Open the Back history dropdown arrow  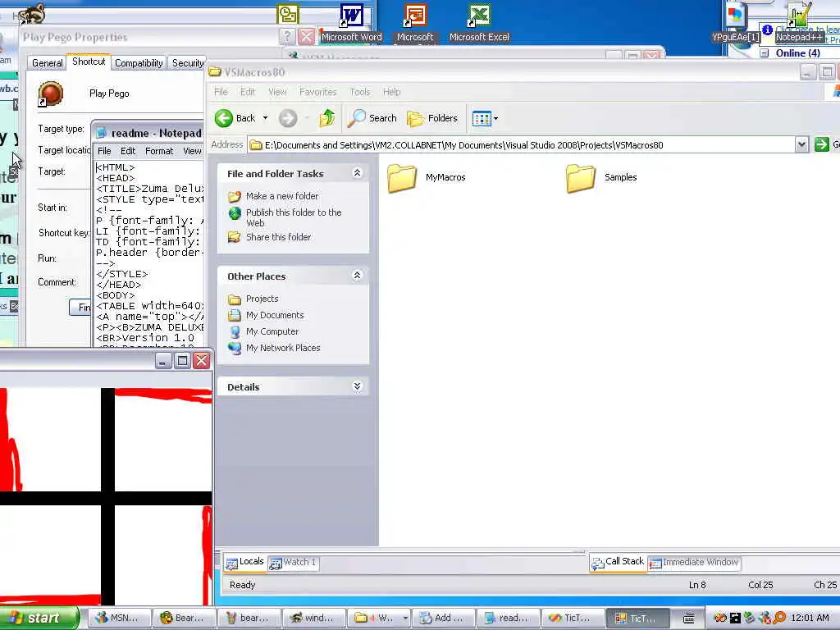pyautogui.click(x=265, y=118)
